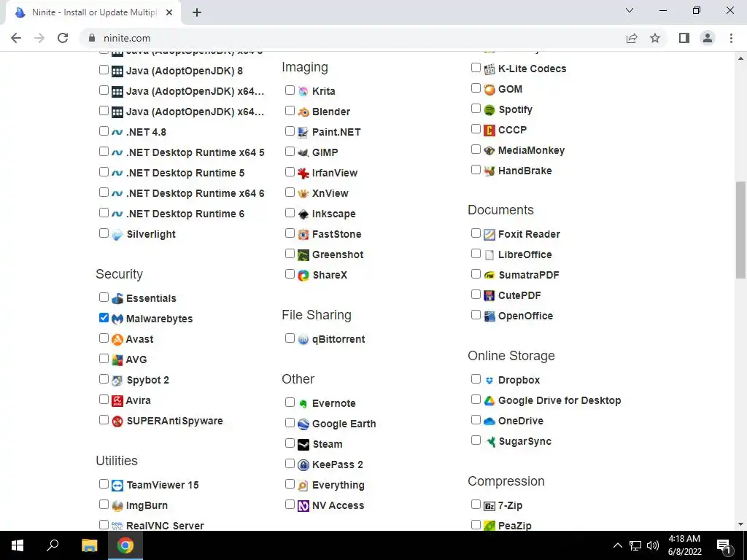Screen dimensions: 747x560
Task: Click the Dropbox icon
Action: point(489,381)
